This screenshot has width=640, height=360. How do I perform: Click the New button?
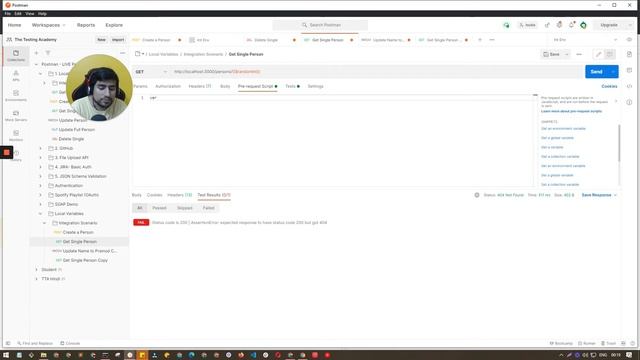101,40
